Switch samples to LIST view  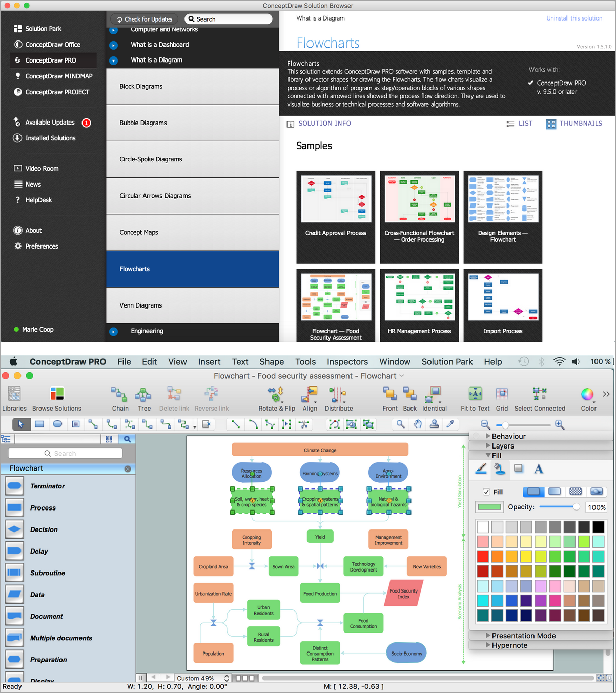pyautogui.click(x=520, y=124)
